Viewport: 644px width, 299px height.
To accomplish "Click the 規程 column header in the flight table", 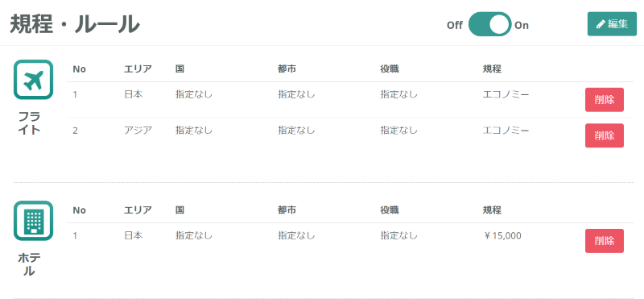I will pos(492,69).
